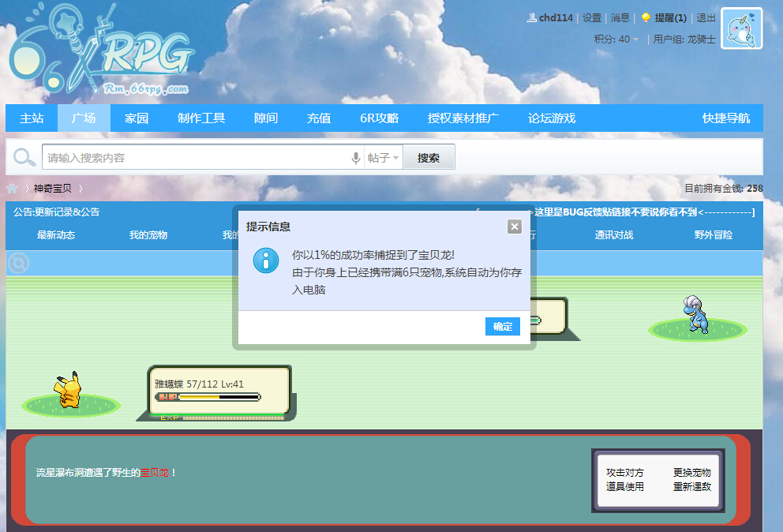Click the 66RPG site logo

tap(101, 49)
